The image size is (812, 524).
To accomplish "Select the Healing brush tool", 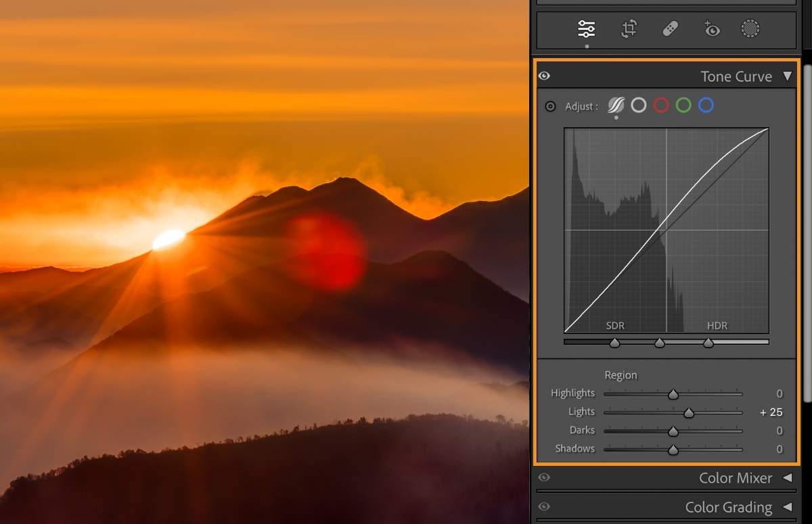I will 670,29.
